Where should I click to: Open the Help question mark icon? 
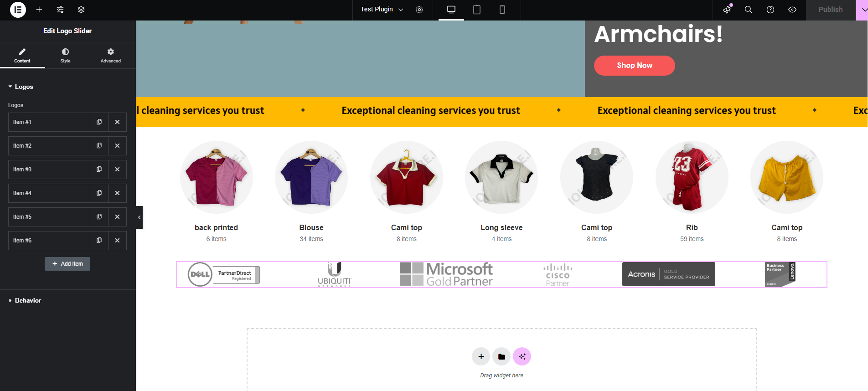coord(770,10)
